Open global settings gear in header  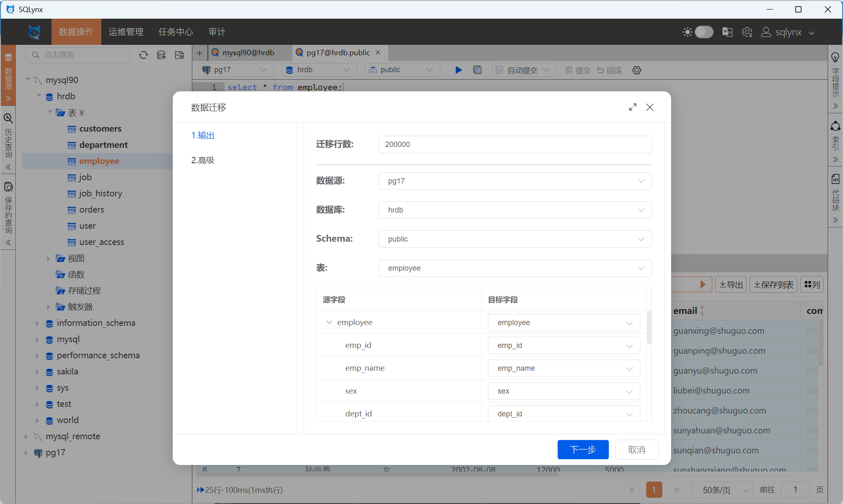pyautogui.click(x=747, y=32)
